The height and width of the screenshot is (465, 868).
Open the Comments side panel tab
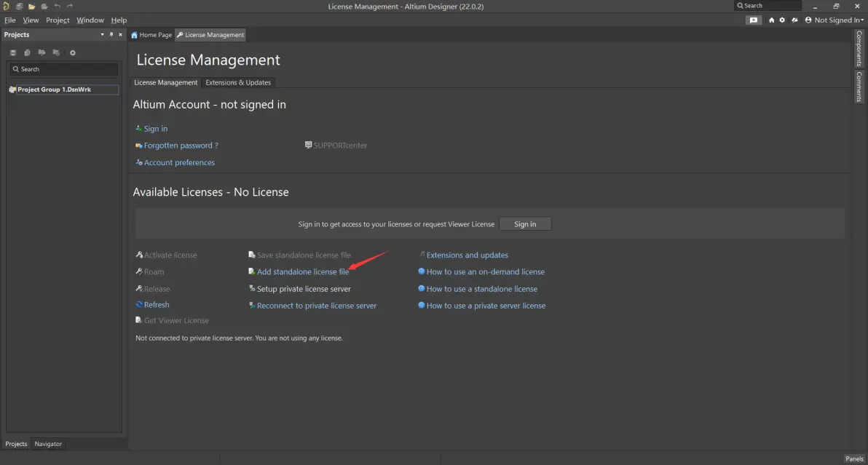pyautogui.click(x=859, y=87)
